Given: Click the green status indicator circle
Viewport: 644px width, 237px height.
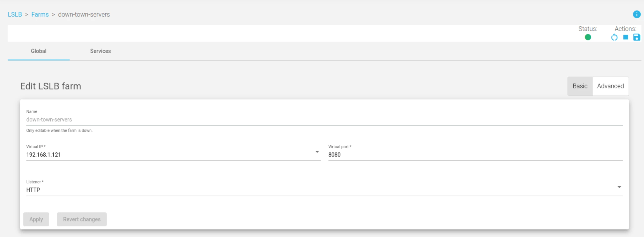Looking at the screenshot, I should coord(588,37).
